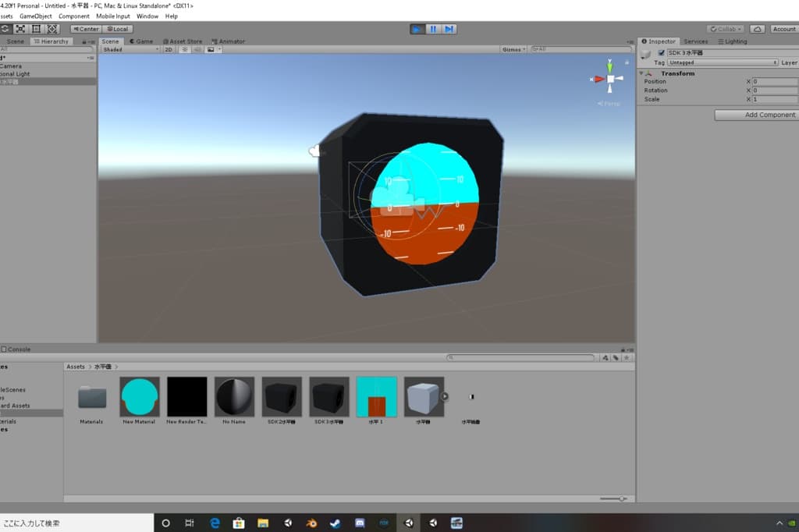Open the Help menu
Image resolution: width=799 pixels, height=532 pixels.
click(x=171, y=16)
